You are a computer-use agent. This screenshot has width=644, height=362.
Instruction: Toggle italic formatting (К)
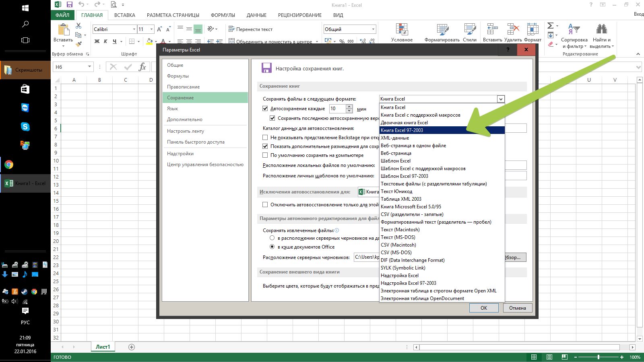coord(106,41)
